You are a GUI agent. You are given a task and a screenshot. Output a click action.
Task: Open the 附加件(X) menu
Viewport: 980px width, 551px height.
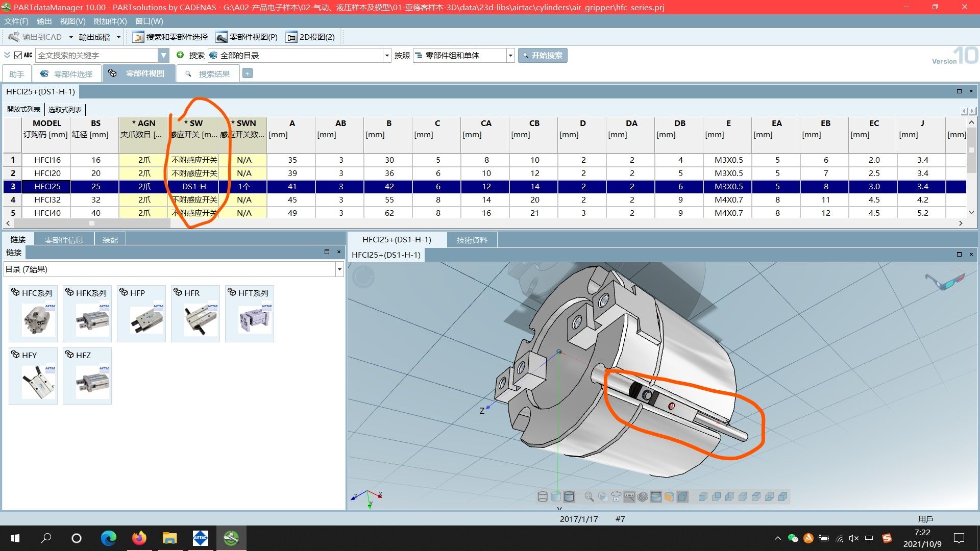(x=110, y=21)
